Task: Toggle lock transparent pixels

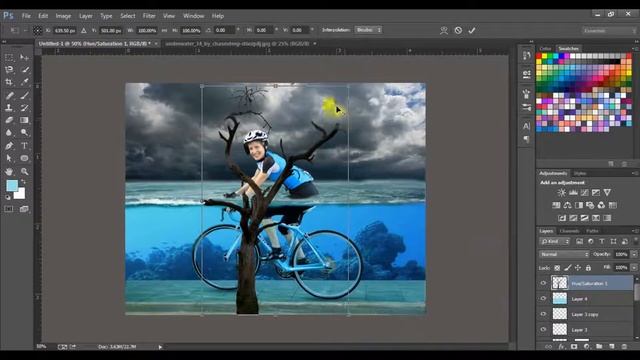Action: click(557, 268)
